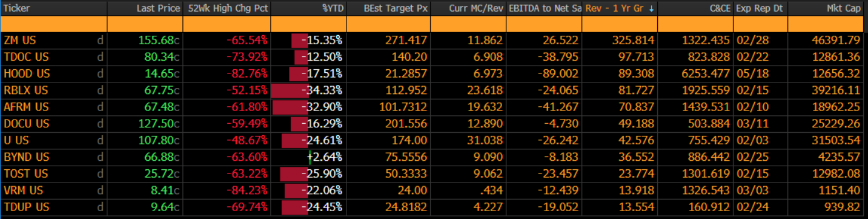Click the RBLX US ticker

point(25,90)
